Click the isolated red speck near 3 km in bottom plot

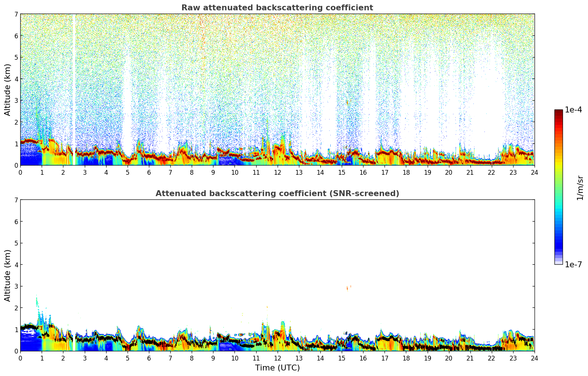(347, 288)
